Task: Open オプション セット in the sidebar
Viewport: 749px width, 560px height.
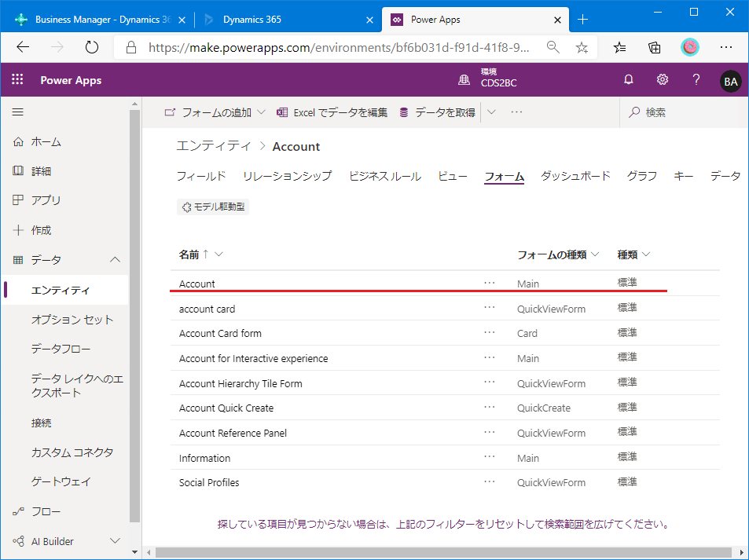Action: pos(72,320)
